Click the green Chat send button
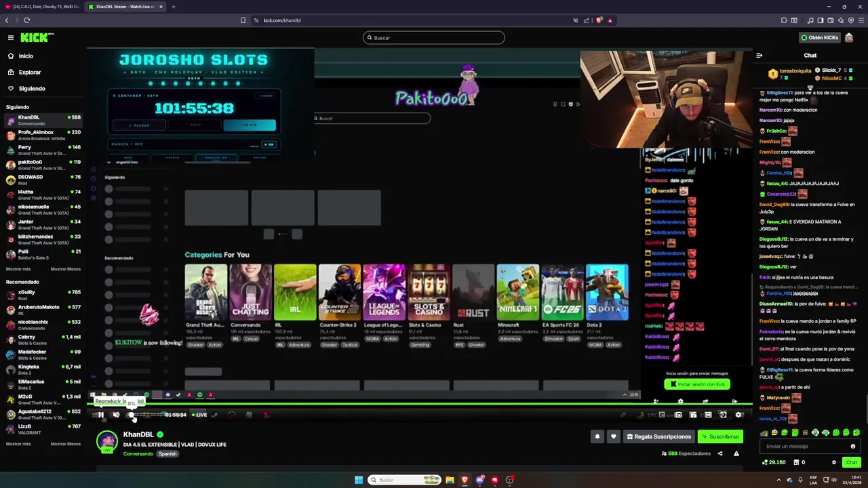This screenshot has height=488, width=868. (852, 462)
